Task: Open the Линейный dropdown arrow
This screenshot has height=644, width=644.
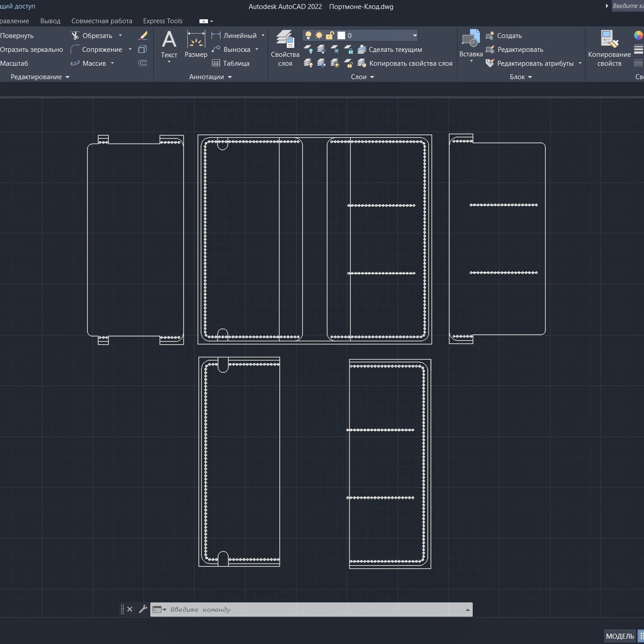Action: (x=263, y=35)
